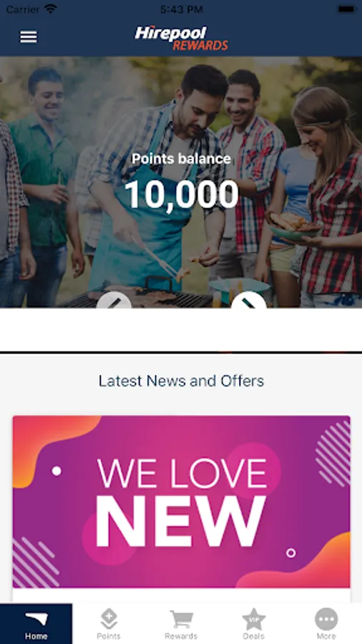The width and height of the screenshot is (362, 644).
Task: Tap the battery indicator in status bar
Action: [347, 9]
